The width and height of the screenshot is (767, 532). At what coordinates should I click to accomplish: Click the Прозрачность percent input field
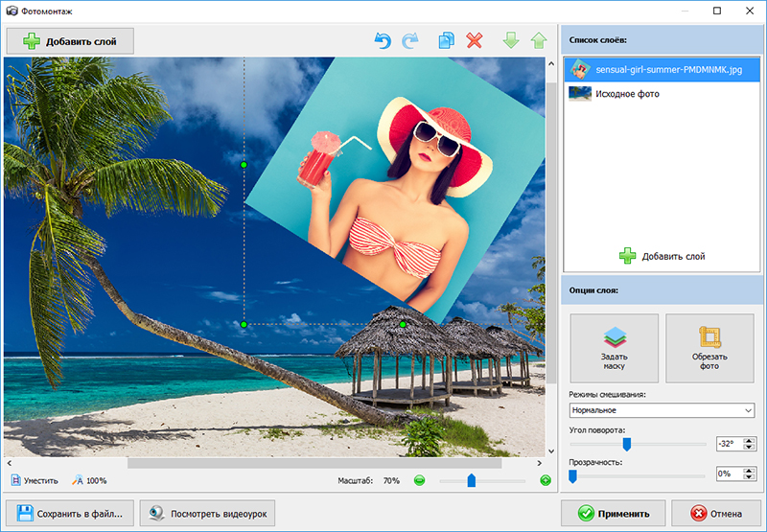coord(728,474)
